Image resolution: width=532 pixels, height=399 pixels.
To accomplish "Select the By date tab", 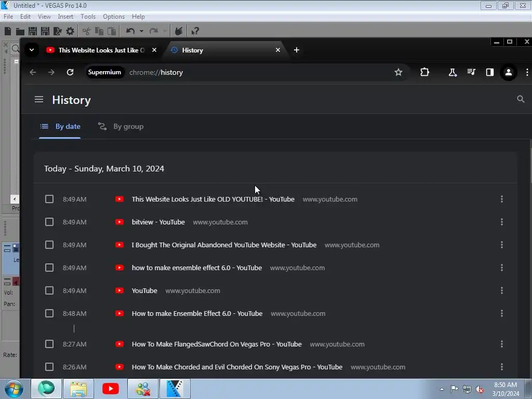I will click(x=60, y=127).
